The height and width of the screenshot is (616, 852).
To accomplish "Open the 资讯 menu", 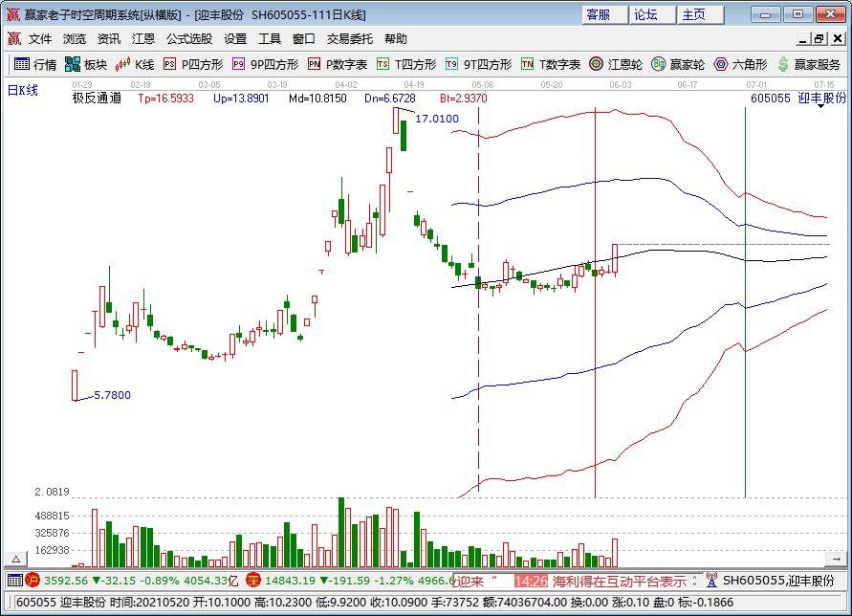I will pyautogui.click(x=109, y=38).
